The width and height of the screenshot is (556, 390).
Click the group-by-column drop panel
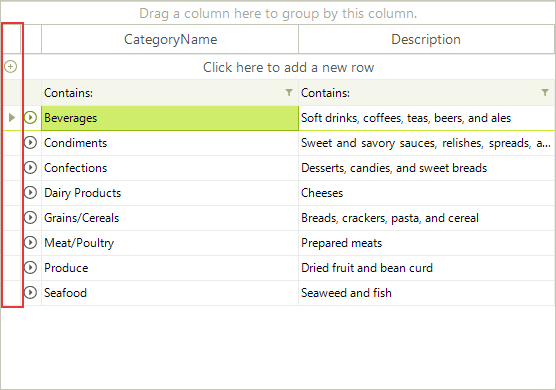tap(278, 13)
